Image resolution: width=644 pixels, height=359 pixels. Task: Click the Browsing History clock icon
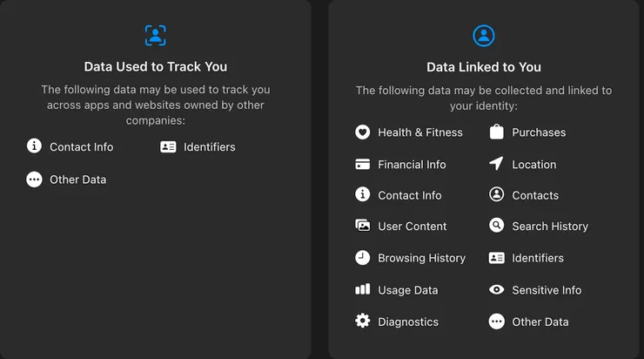[x=363, y=258]
